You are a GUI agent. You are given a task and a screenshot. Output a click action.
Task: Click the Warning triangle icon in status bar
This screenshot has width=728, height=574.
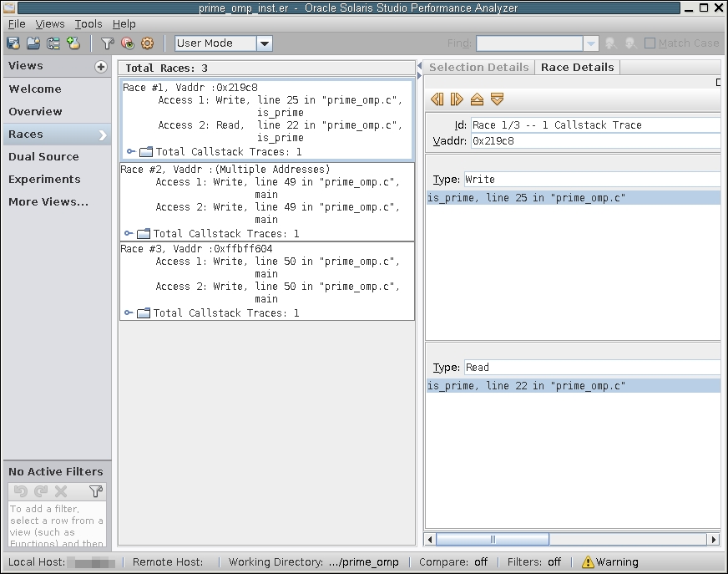pos(588,562)
